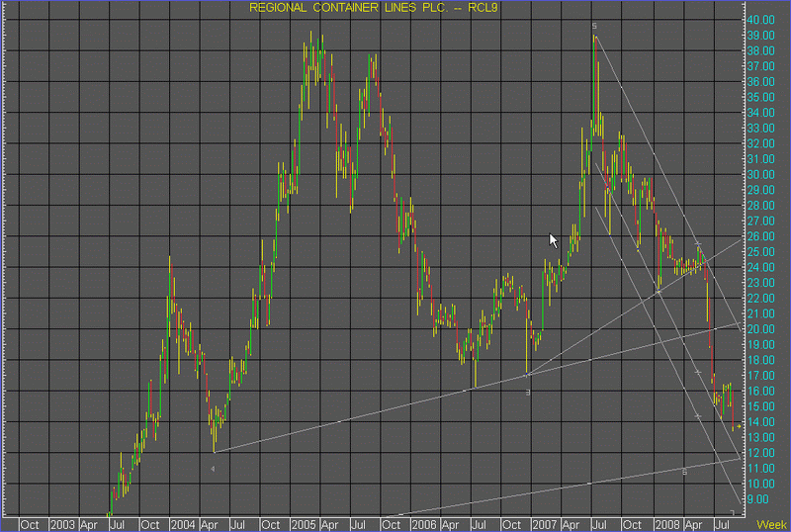Click the 15.00 price axis label
This screenshot has width=791, height=532.
[760, 406]
